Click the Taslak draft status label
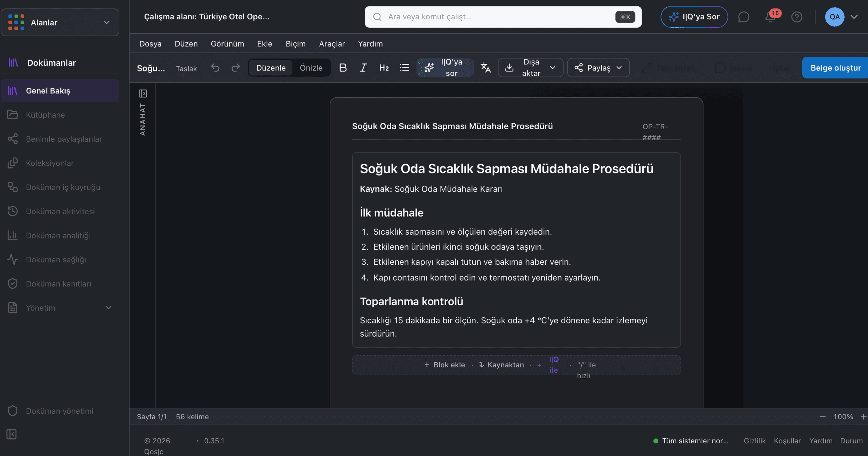Viewport: 868px width, 456px height. (186, 68)
